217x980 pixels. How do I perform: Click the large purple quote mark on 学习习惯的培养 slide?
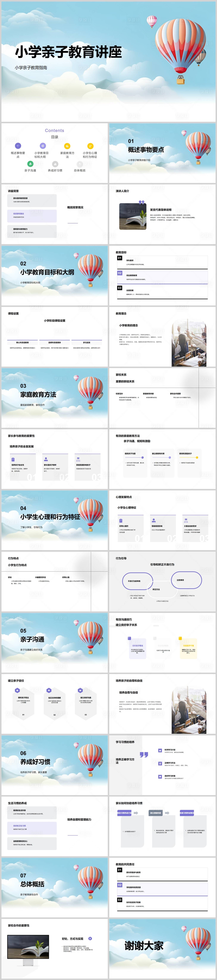point(144,755)
